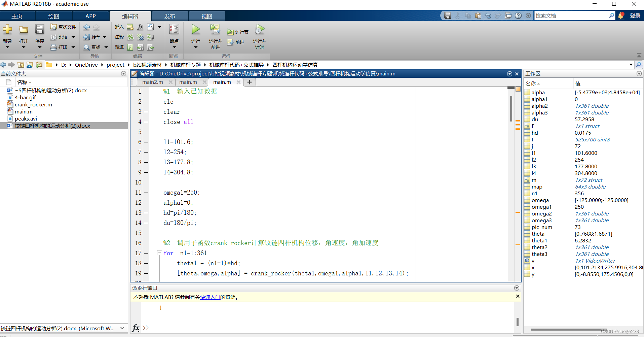Viewport: 644px width, 337px height.
Task: Expand the Breakpoints (断点) dropdown arrow
Action: coord(174,47)
